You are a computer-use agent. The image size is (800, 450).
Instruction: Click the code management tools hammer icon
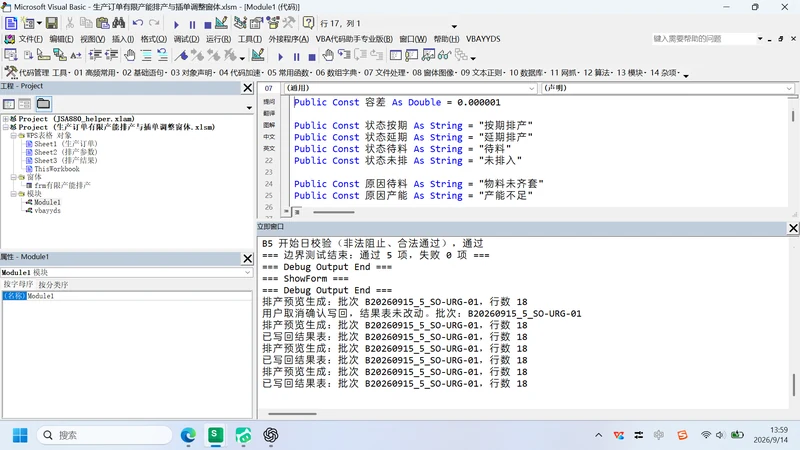click(11, 72)
